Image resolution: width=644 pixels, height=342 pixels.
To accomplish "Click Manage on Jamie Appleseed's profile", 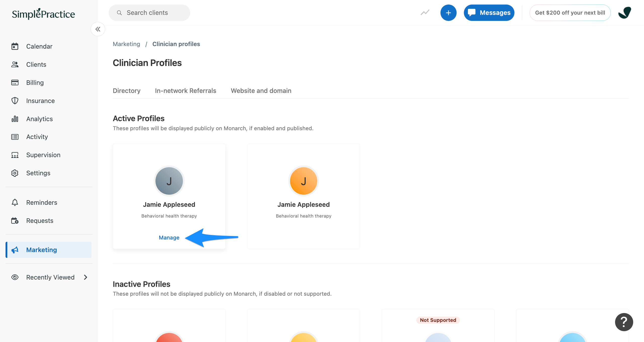I will coord(169,237).
